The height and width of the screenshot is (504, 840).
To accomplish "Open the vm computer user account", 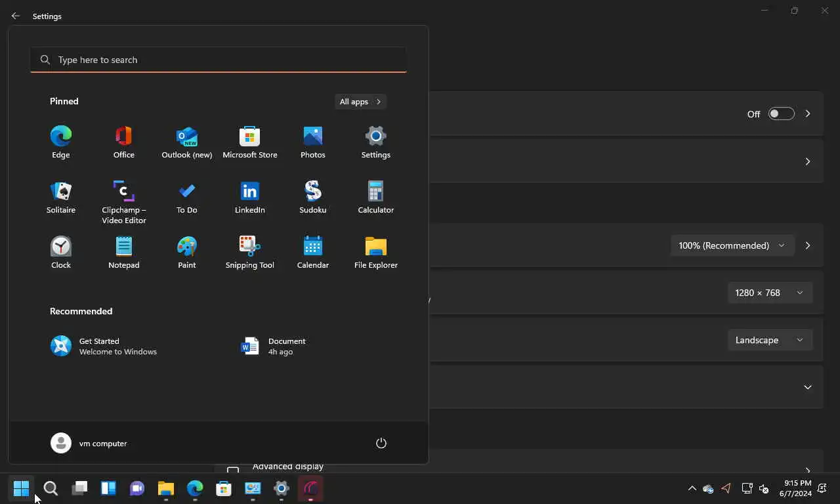I will (89, 443).
